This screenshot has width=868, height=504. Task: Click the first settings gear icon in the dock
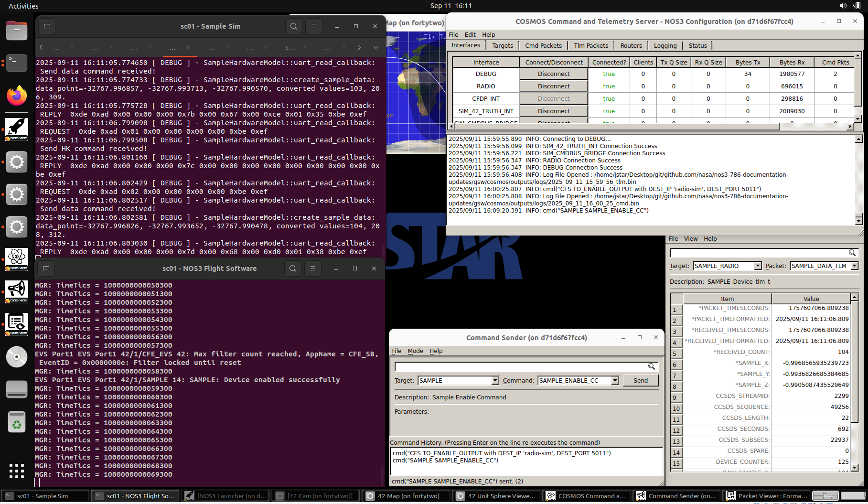tap(17, 161)
